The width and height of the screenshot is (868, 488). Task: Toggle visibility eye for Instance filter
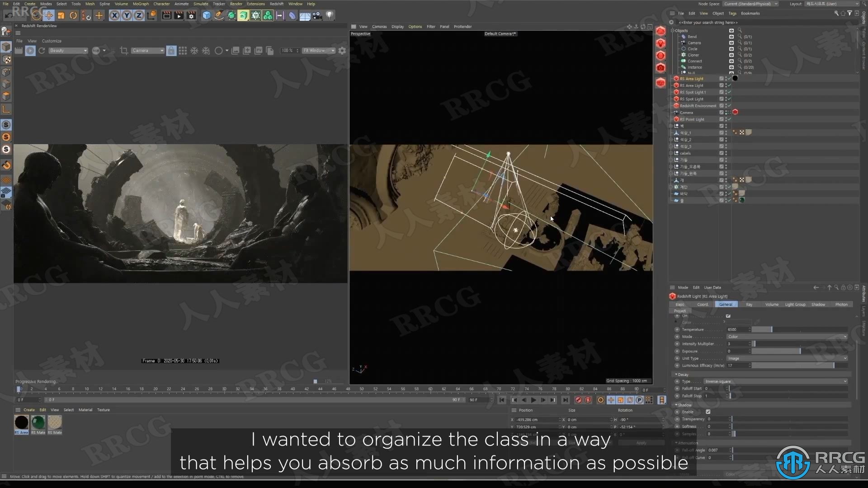tap(731, 67)
